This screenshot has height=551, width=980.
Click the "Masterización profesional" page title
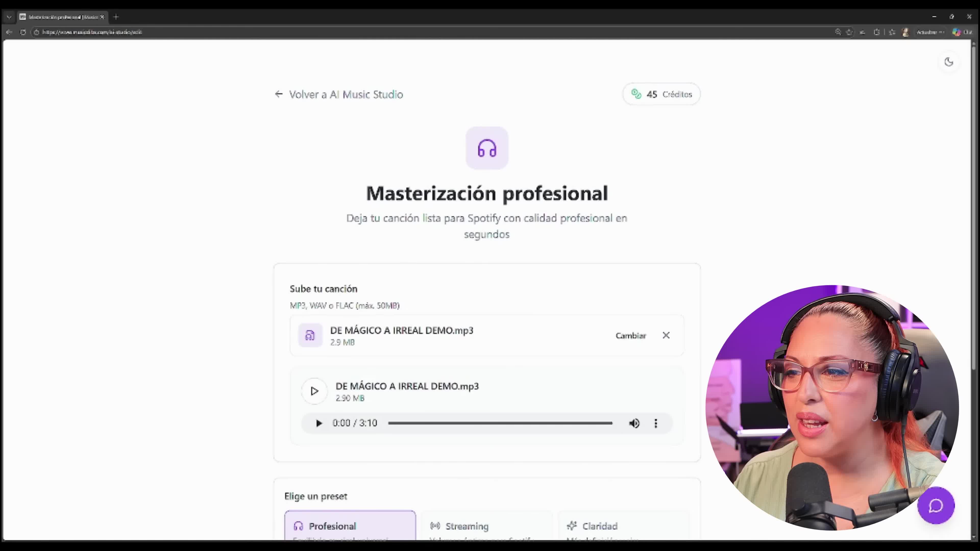[x=487, y=194]
